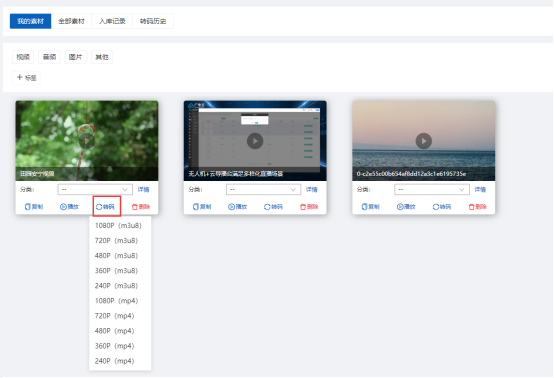
Task: Pick 240P (mp4) in transcode menu
Action: [120, 361]
